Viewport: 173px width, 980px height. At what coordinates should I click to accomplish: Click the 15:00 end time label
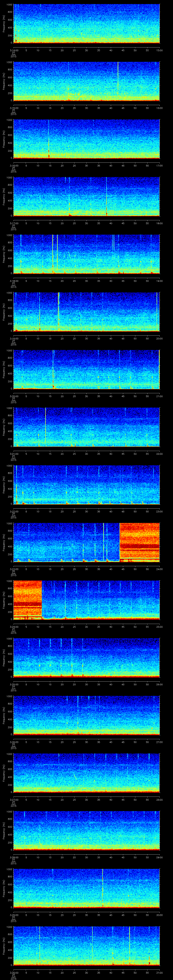click(159, 50)
